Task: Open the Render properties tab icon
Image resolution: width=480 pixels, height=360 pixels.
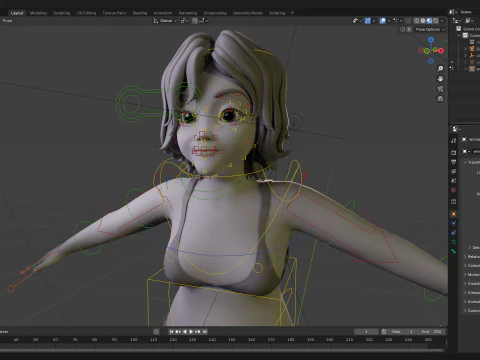Action: click(453, 153)
